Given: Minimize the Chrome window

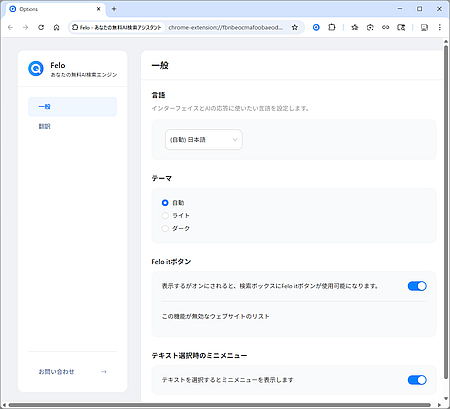Looking at the screenshot, I should [400, 9].
